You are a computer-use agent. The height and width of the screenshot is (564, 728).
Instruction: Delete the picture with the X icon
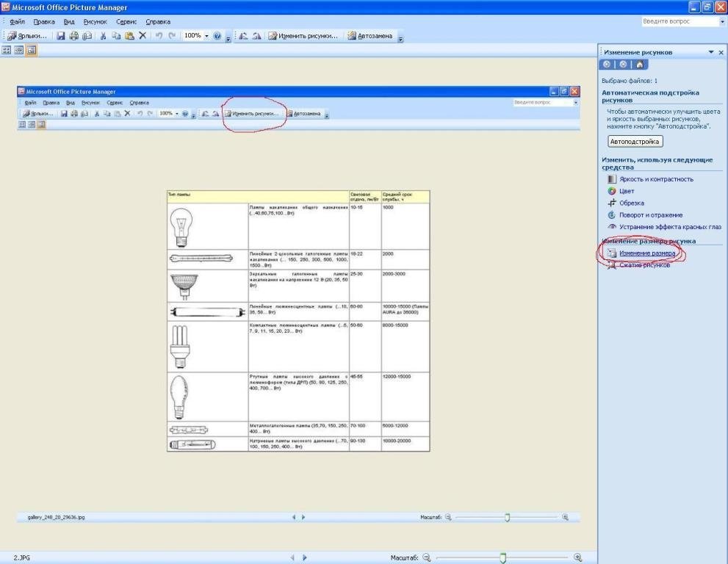pyautogui.click(x=143, y=36)
